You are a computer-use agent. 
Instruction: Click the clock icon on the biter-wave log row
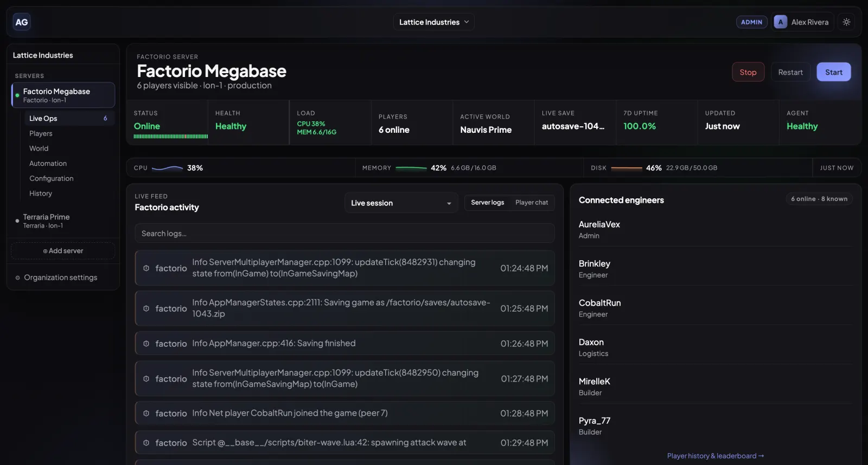pos(146,443)
